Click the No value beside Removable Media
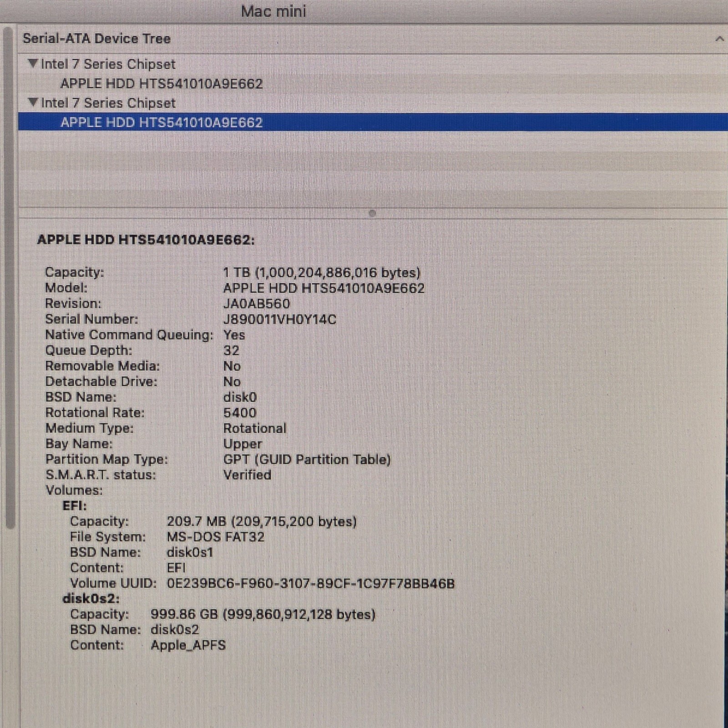The height and width of the screenshot is (728, 728). [x=232, y=366]
